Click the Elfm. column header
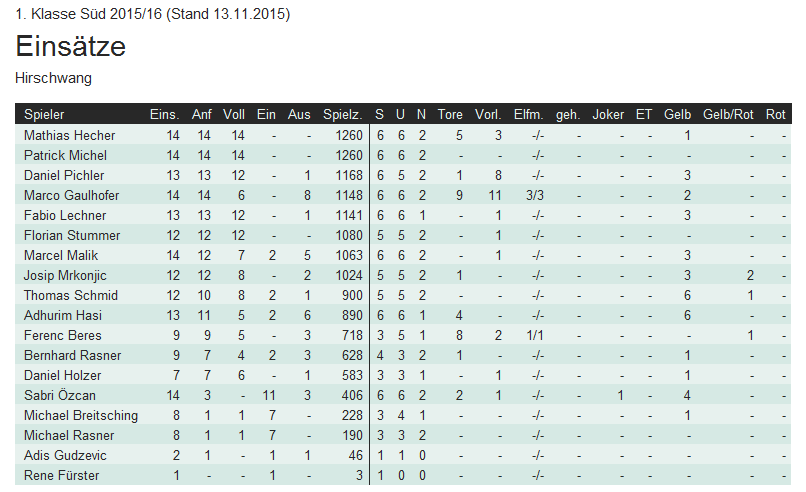806x492 pixels. coord(528,114)
